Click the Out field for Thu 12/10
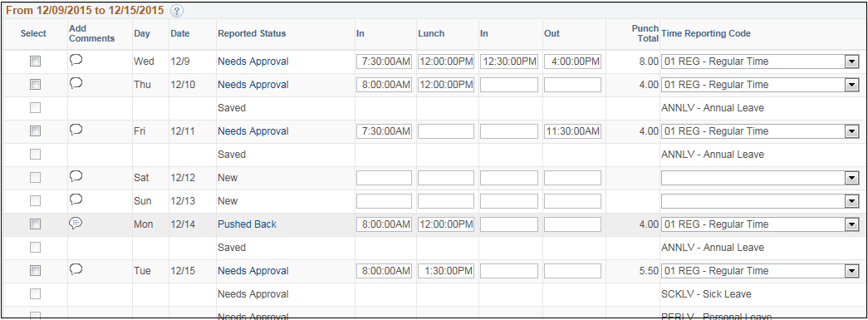This screenshot has height=320, width=868. tap(572, 85)
